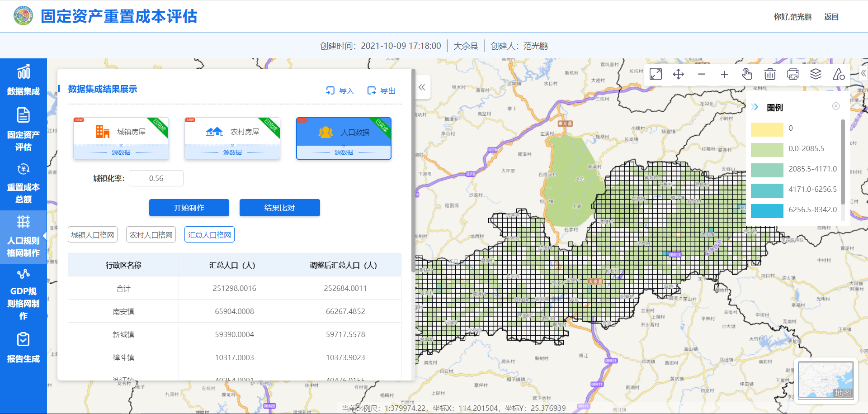Collapse the map toolbar with double chevron
Screen dimensions: 868x414
click(863, 73)
